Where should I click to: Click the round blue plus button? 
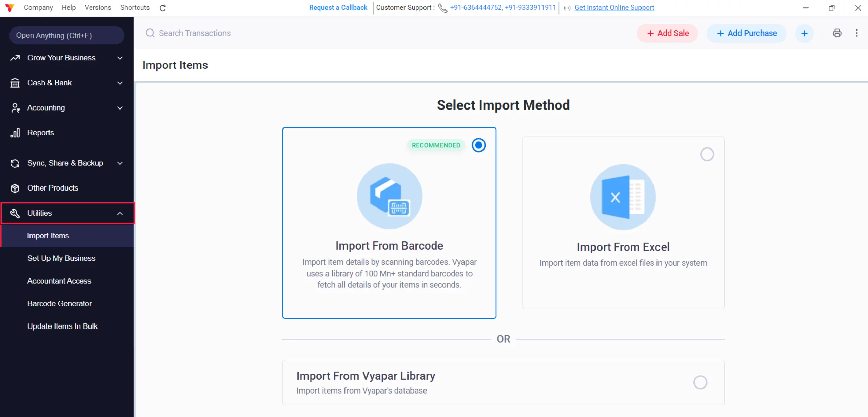pos(804,33)
